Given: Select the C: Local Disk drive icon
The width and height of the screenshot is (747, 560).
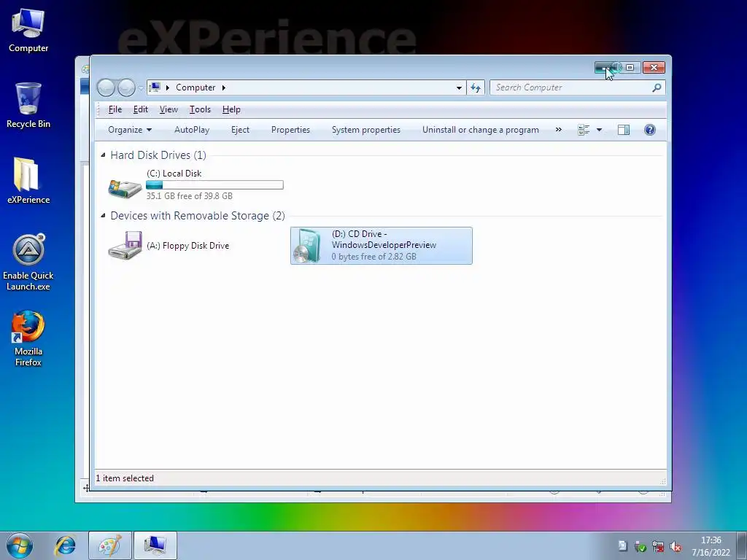Looking at the screenshot, I should 125,188.
